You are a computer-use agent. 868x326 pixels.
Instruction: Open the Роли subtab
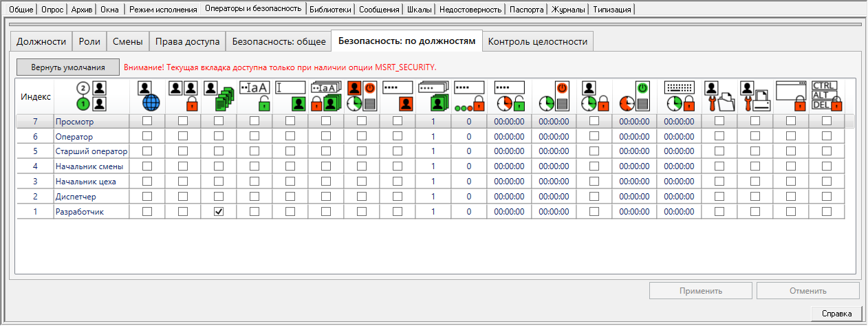(89, 41)
